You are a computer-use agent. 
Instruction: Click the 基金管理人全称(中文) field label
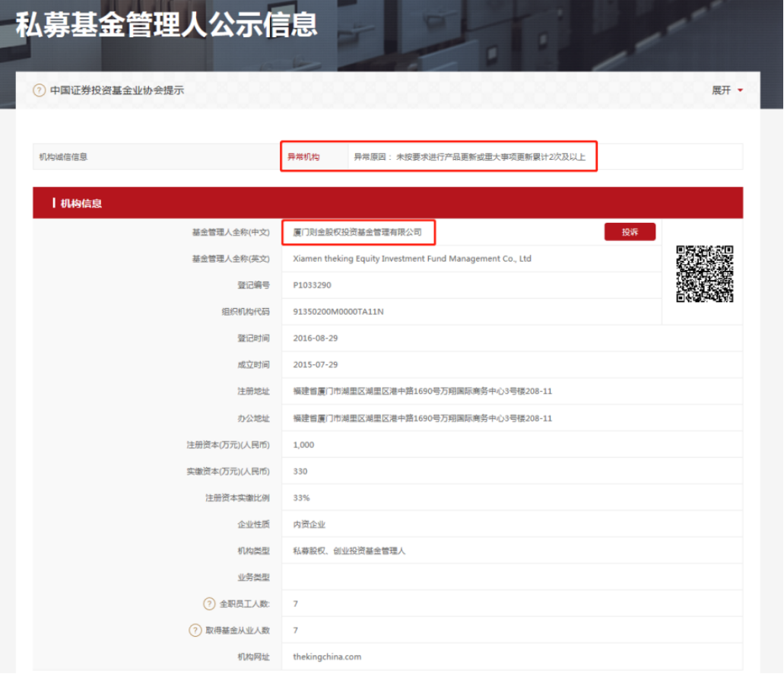pyautogui.click(x=231, y=232)
